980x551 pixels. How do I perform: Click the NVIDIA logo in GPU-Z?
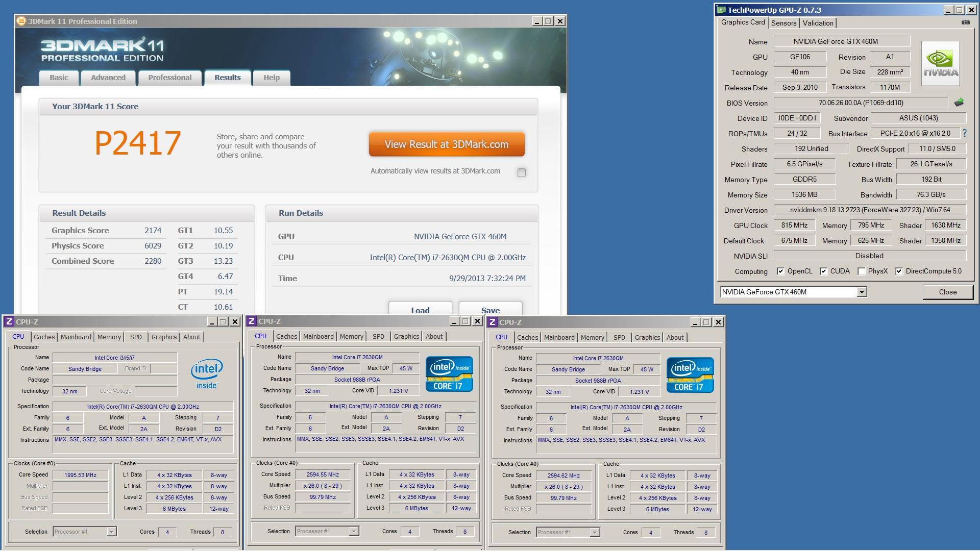pos(940,63)
